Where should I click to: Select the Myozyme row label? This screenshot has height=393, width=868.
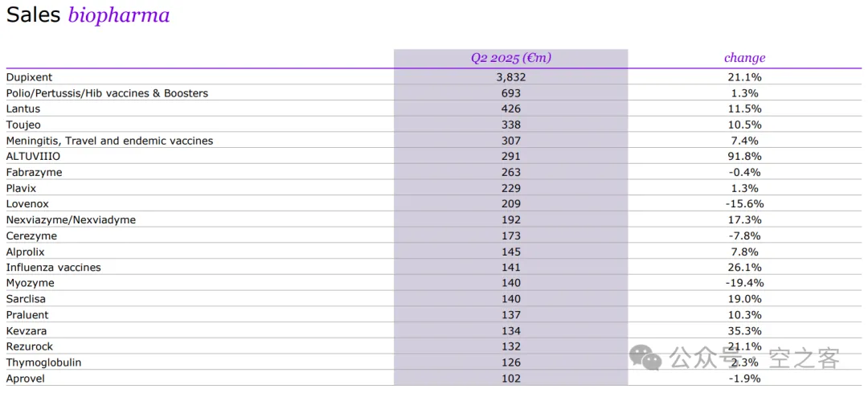[x=30, y=283]
